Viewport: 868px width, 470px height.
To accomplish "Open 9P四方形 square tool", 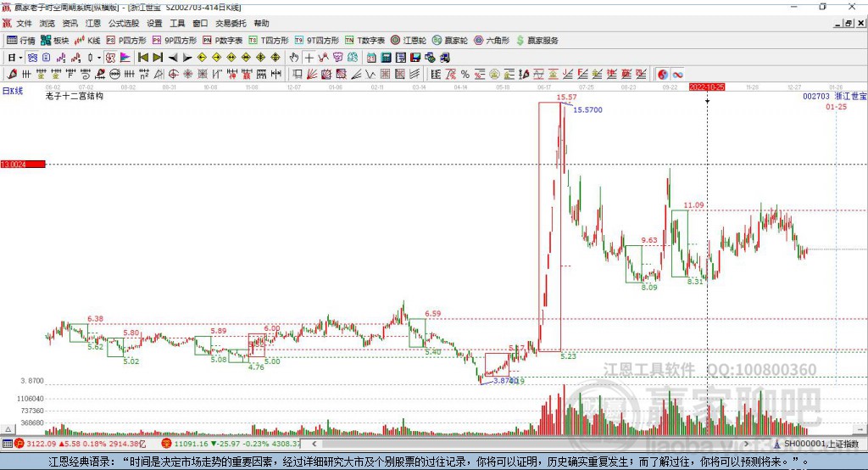I will coord(175,41).
